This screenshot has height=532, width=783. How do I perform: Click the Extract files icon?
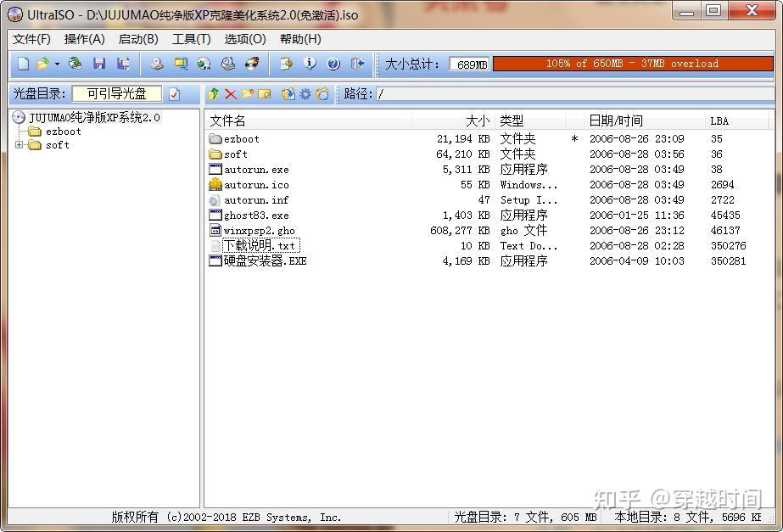tap(288, 94)
